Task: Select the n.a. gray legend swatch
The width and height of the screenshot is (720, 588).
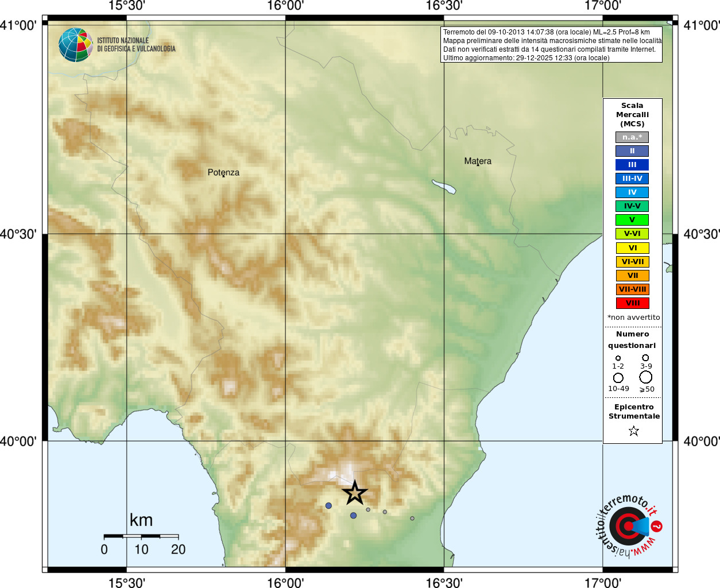Action: (632, 137)
